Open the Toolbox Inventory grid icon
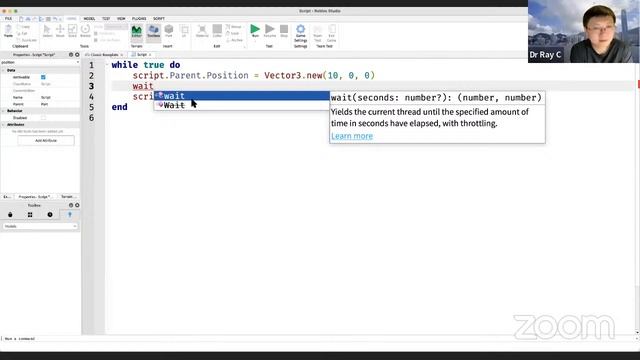640x360 pixels. (x=30, y=215)
